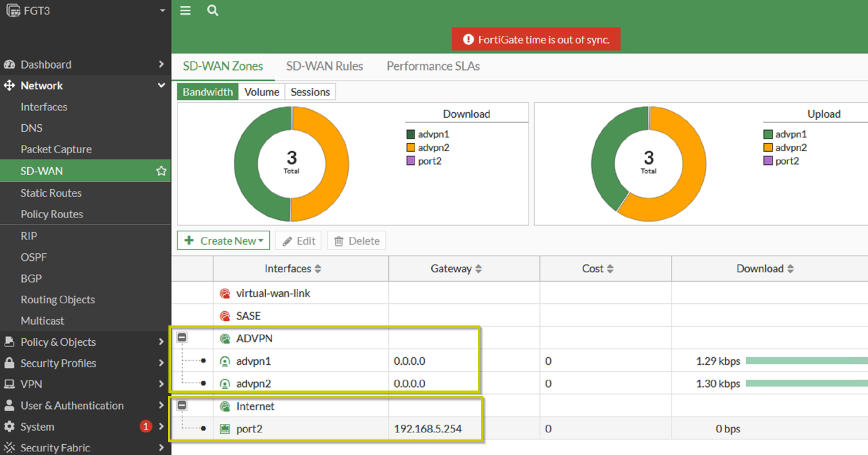Click the advpn1 tunnel interface icon
868x455 pixels.
[225, 361]
